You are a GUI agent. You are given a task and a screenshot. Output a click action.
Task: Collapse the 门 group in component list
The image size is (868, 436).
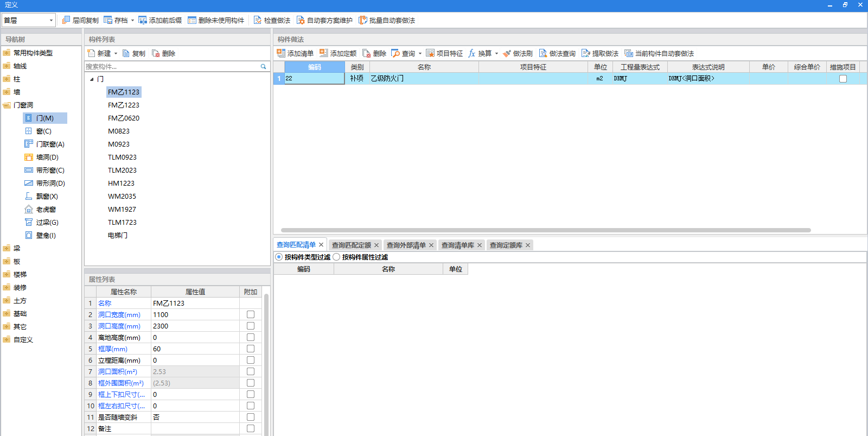click(x=92, y=79)
